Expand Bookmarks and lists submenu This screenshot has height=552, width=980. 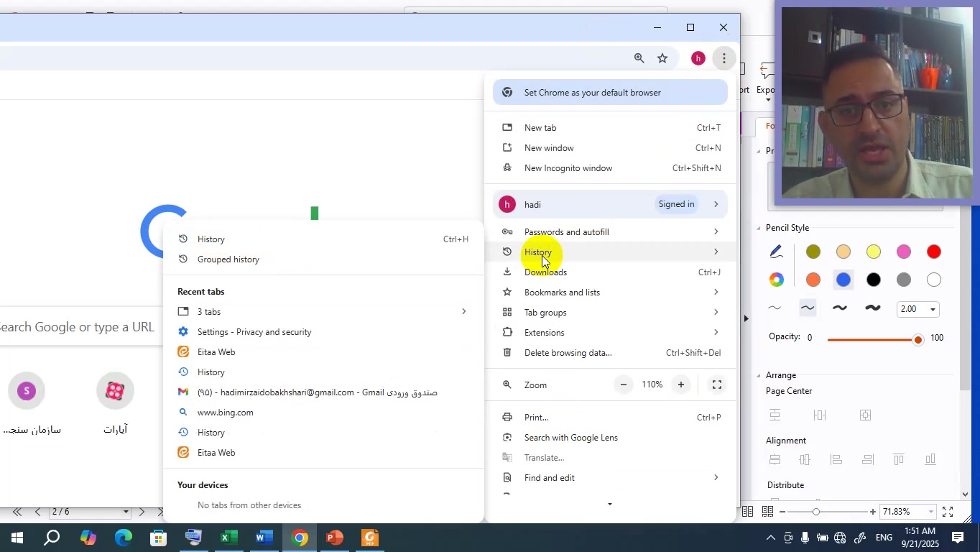(x=716, y=292)
